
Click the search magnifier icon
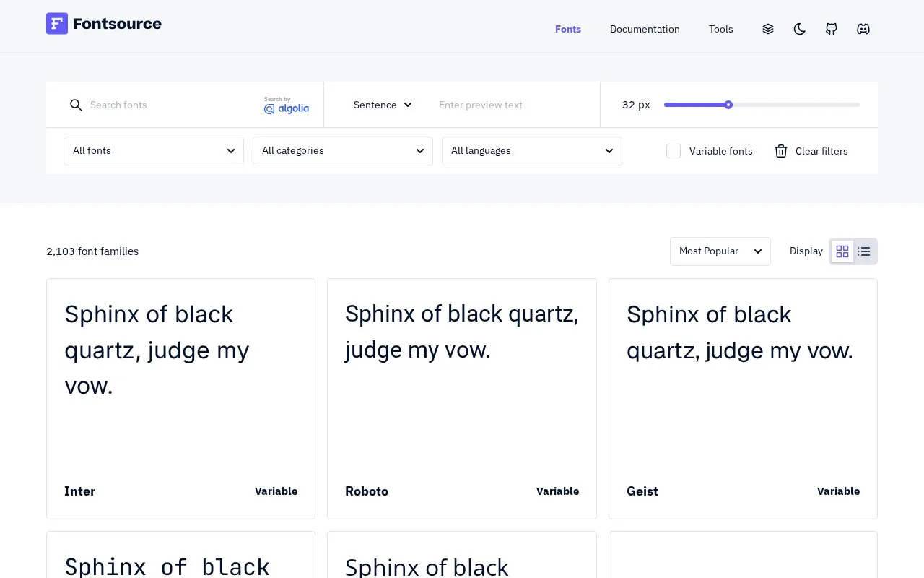click(76, 105)
